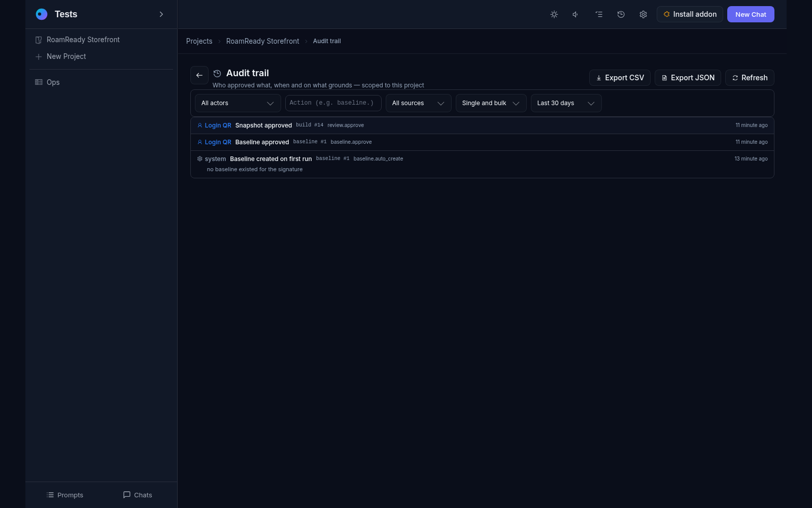Select Baseline created on first run entry
The width and height of the screenshot is (812, 508).
tap(270, 159)
